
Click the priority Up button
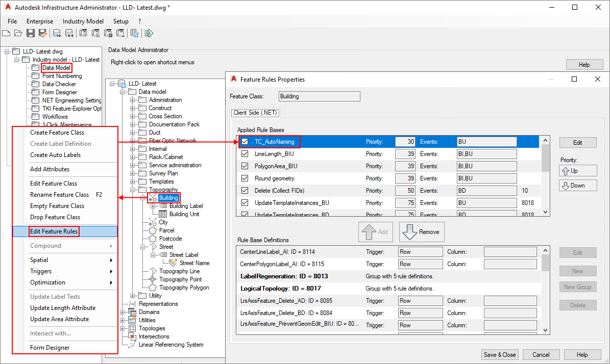(578, 171)
